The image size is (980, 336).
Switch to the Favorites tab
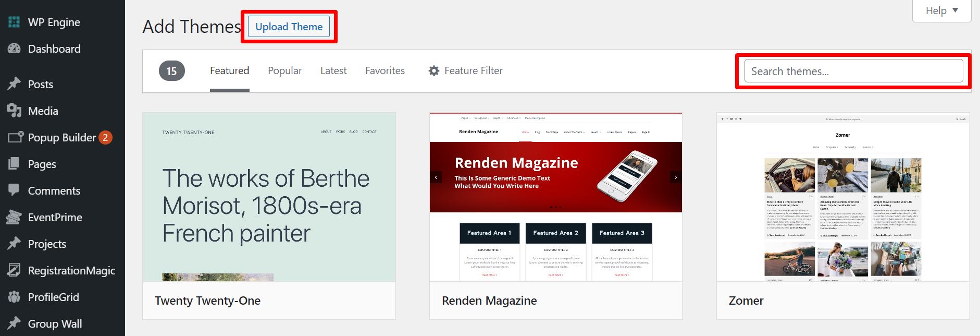385,70
